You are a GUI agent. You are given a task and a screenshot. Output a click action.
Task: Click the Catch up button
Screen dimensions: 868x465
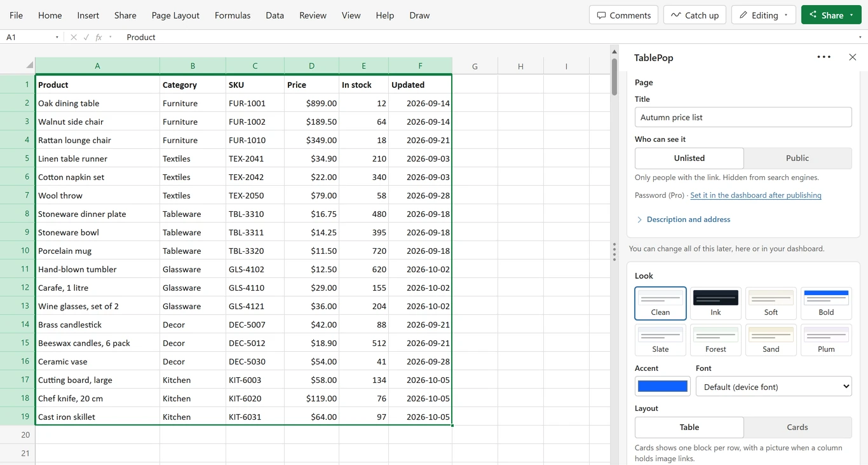(x=695, y=15)
